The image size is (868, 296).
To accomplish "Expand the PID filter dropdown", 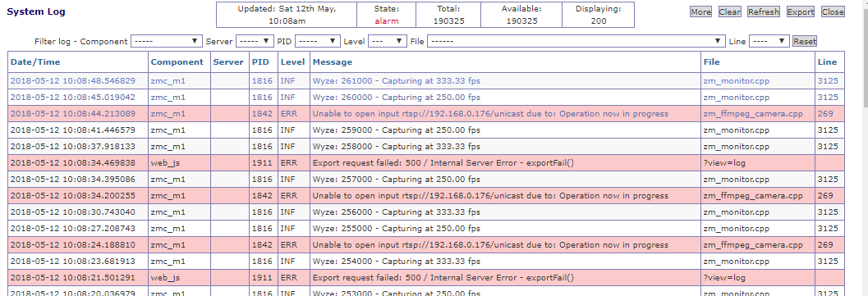I will (x=317, y=41).
